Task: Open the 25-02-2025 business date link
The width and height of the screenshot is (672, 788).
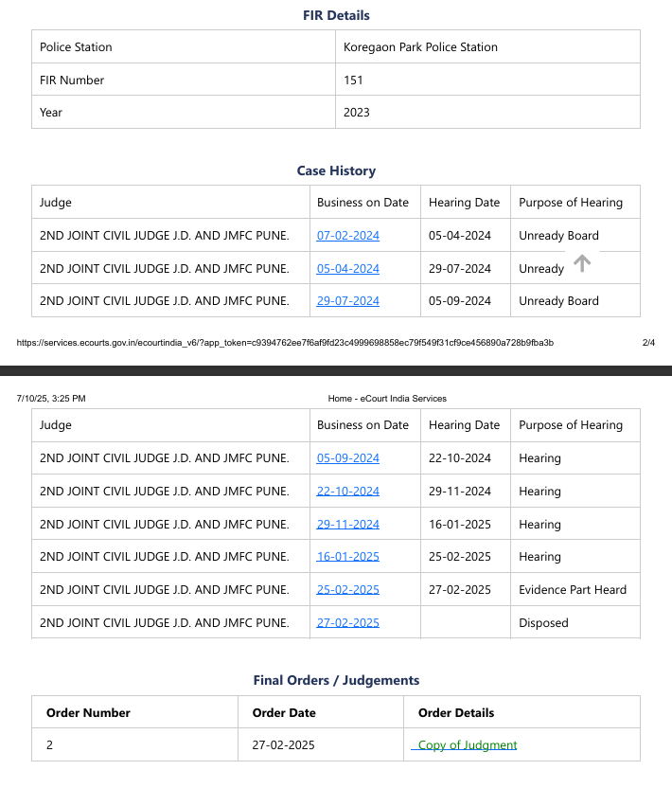Action: click(x=347, y=590)
